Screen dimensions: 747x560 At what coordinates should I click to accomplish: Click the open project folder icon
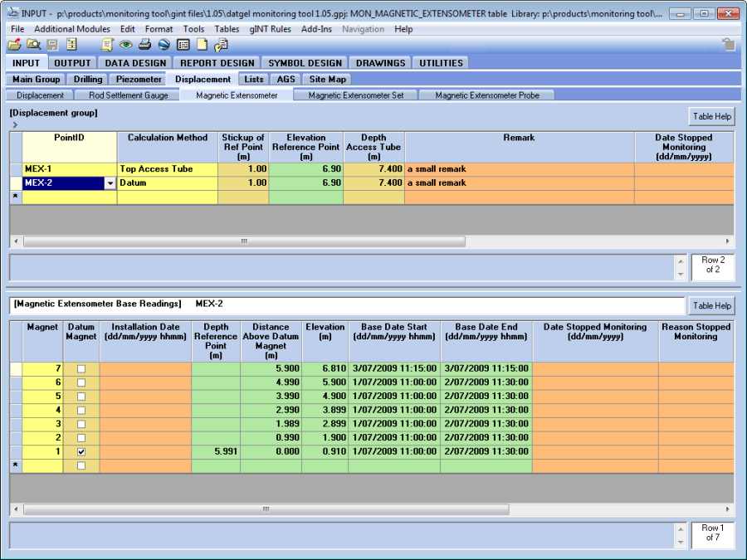coord(14,45)
